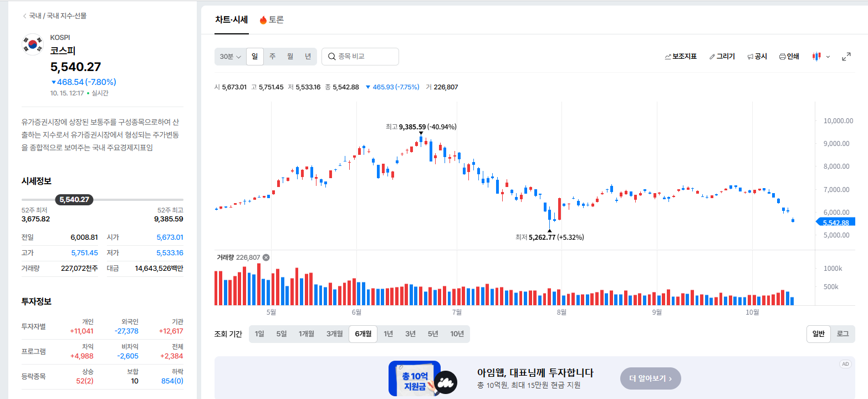Screen dimensions: 868x399
Task: Click the KOSPI Korean flag icon
Action: (33, 44)
